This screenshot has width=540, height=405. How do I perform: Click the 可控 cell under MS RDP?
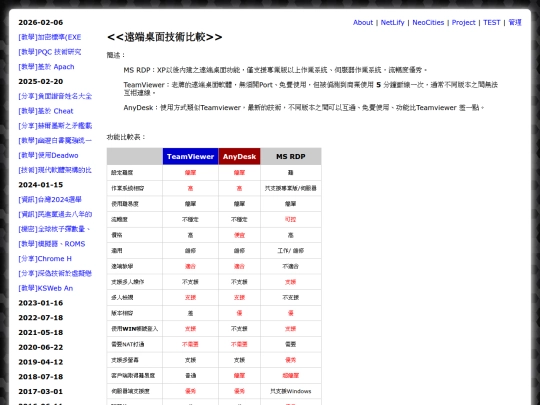[x=291, y=219]
